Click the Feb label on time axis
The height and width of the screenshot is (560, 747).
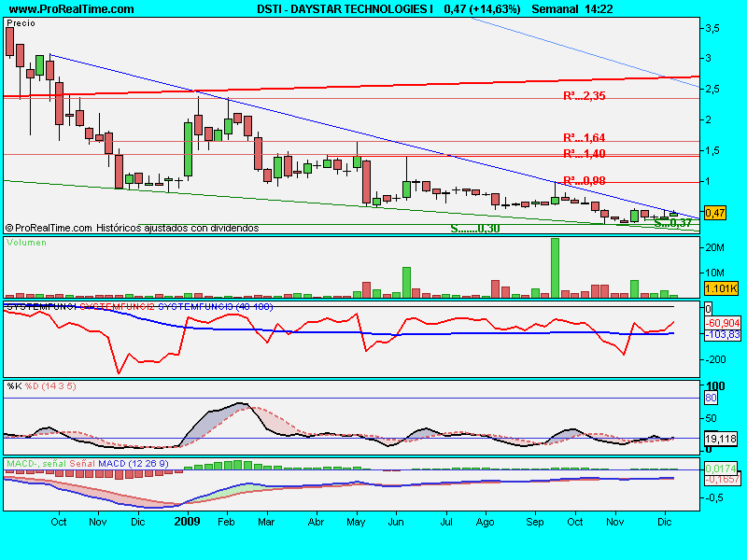pyautogui.click(x=226, y=522)
